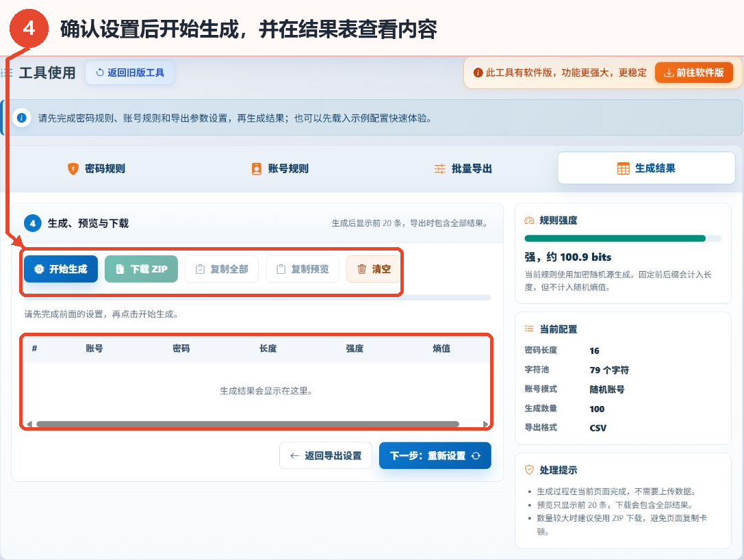Click the 下载 ZIP button
The image size is (744, 560).
tap(142, 269)
